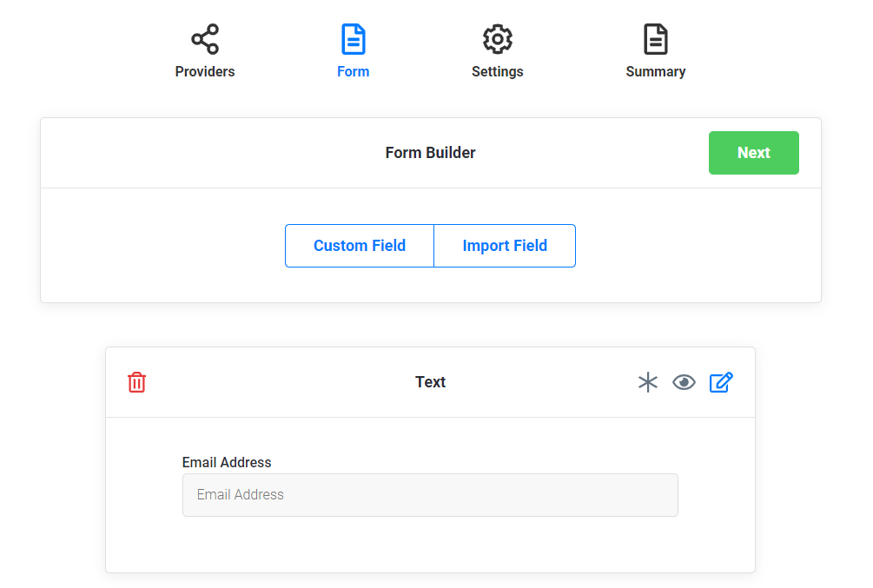Switch to the Custom Field tab
The image size is (873, 588).
coord(359,246)
